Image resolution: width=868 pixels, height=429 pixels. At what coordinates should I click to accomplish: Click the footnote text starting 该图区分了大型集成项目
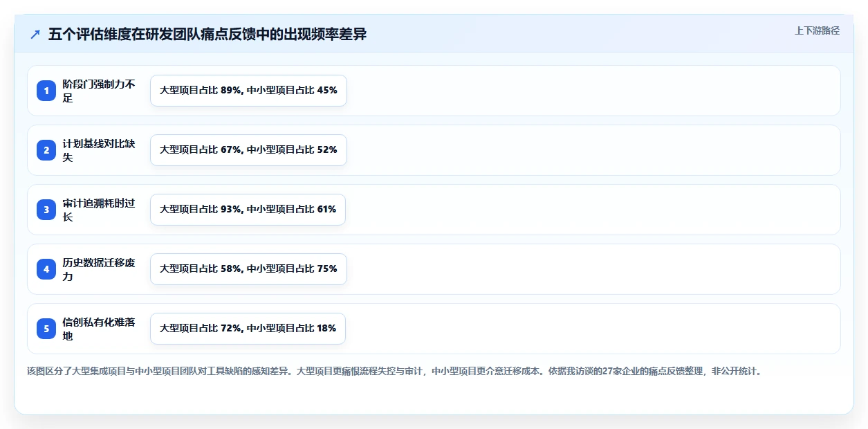[396, 371]
